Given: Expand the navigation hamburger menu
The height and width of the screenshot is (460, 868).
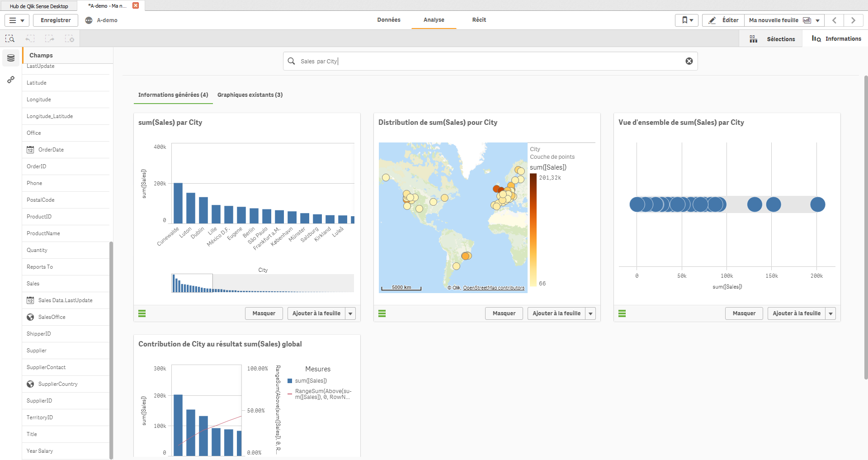Looking at the screenshot, I should pos(17,20).
